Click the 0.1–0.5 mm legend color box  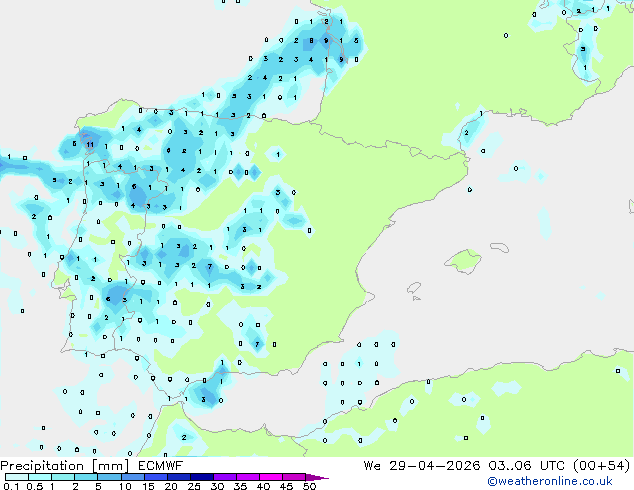(17, 477)
